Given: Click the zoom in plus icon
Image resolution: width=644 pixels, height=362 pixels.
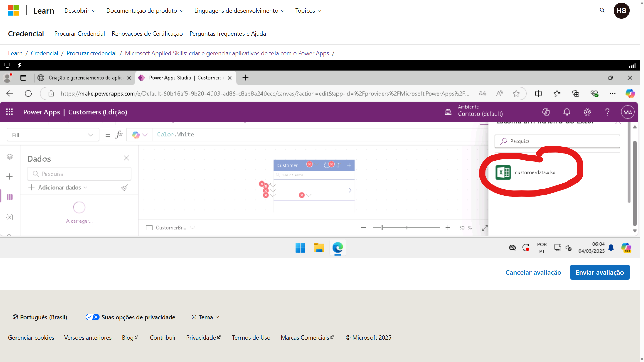Looking at the screenshot, I should [448, 228].
